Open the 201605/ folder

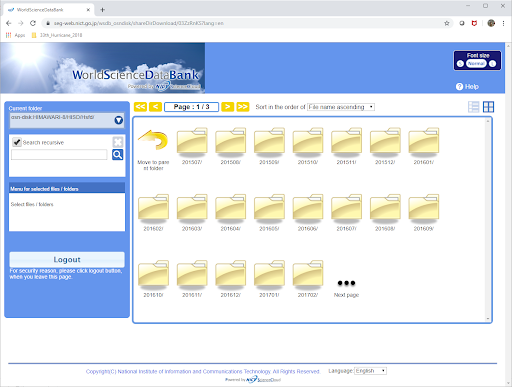[x=269, y=209]
